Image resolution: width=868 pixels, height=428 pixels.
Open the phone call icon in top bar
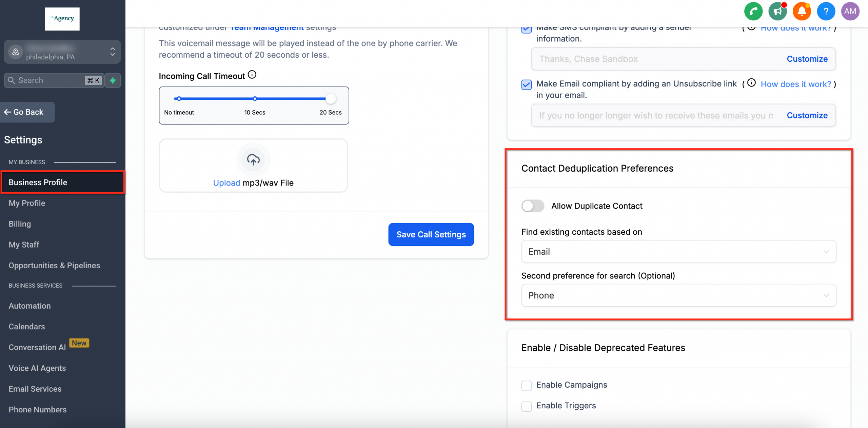(753, 11)
